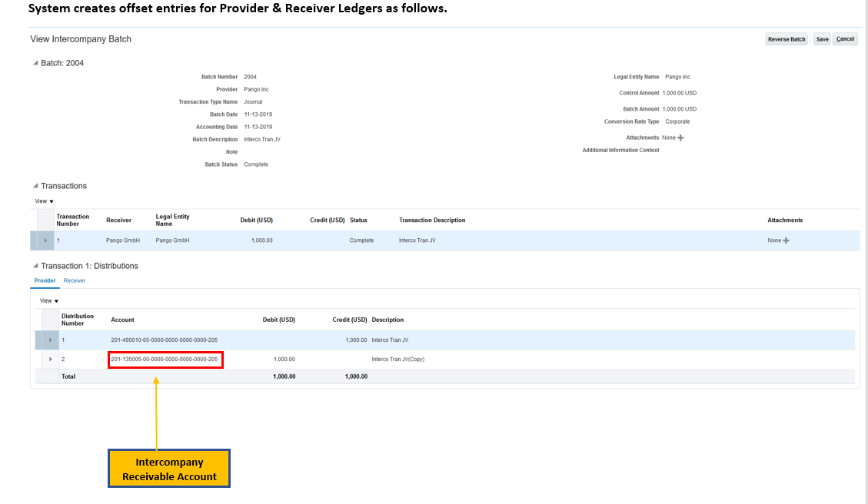Add batch attachment with plus icon
Viewport: 868px width, 504px height.
pyautogui.click(x=680, y=138)
